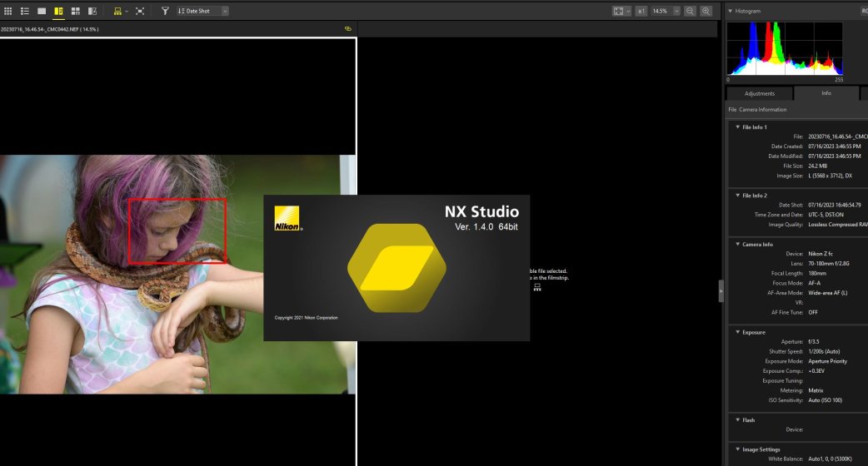Image resolution: width=868 pixels, height=466 pixels.
Task: Click the Focal Length value 180mm
Action: [817, 273]
